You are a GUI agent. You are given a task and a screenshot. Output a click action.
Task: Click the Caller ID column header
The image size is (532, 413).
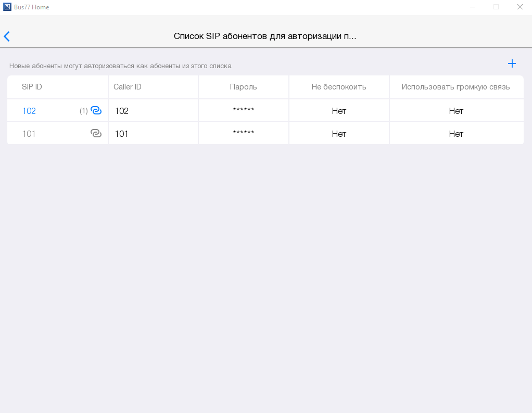[128, 87]
